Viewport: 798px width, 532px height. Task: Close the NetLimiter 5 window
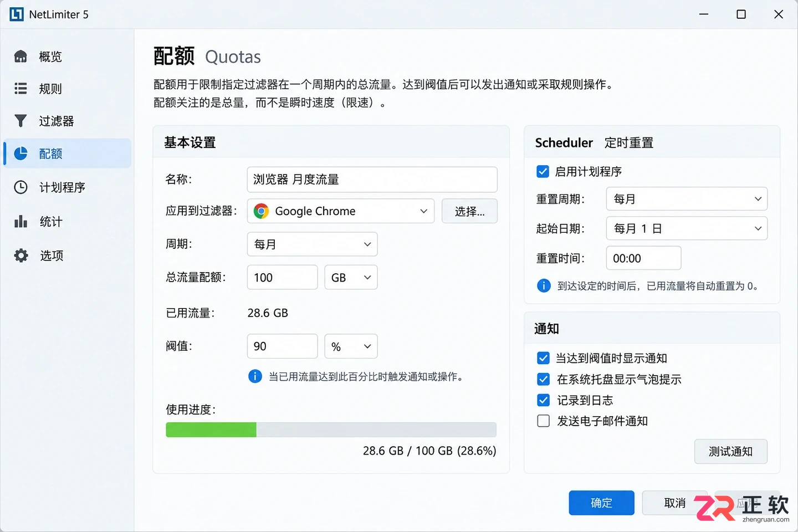779,14
